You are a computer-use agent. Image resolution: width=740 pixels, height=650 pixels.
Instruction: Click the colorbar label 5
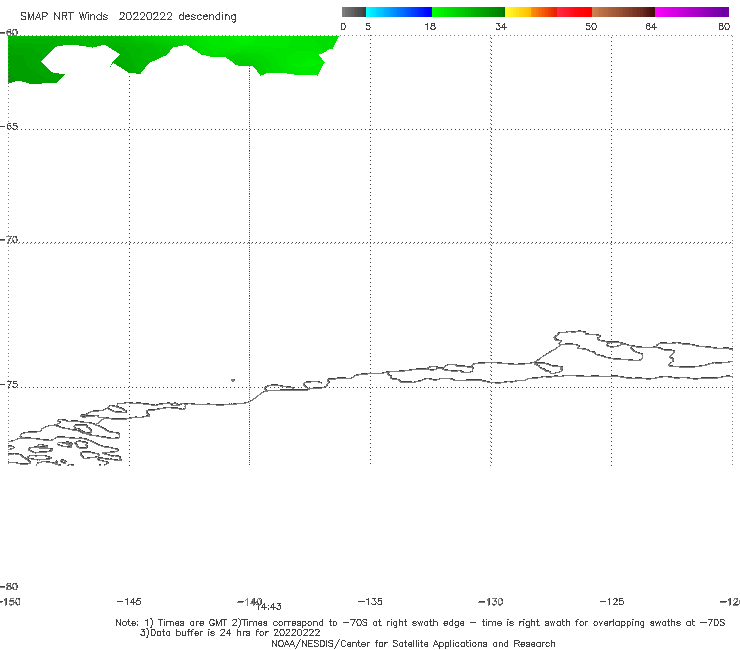pos(368,26)
